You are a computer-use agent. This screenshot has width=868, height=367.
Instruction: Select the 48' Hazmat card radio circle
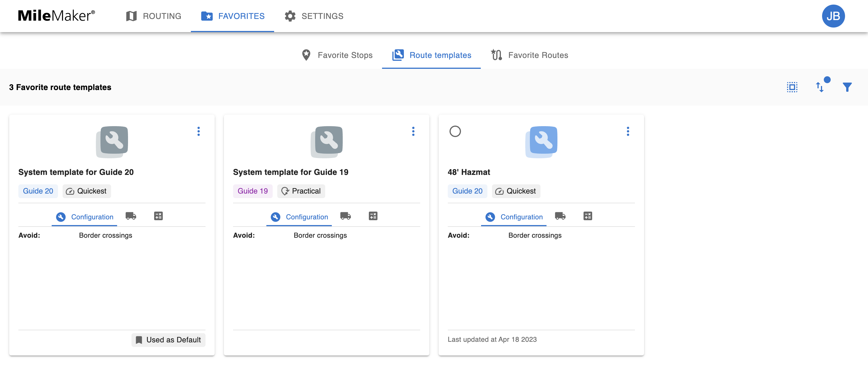click(455, 131)
